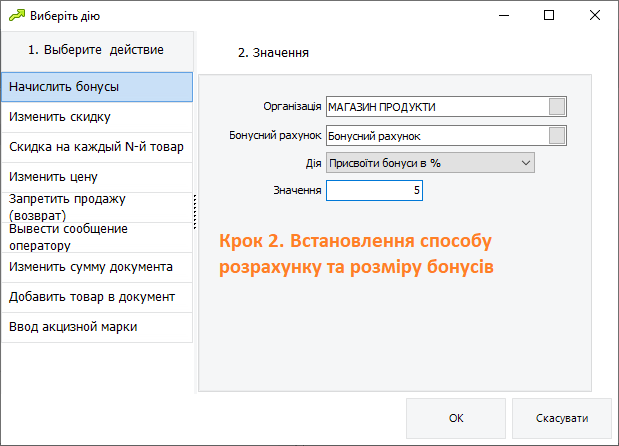619x446 pixels.
Task: Select 'Ввод акцизной марки' action
Action: [97, 327]
